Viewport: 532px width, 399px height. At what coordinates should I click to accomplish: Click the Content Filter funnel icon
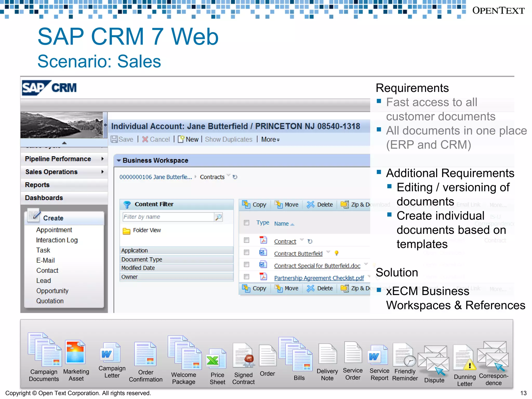(127, 204)
